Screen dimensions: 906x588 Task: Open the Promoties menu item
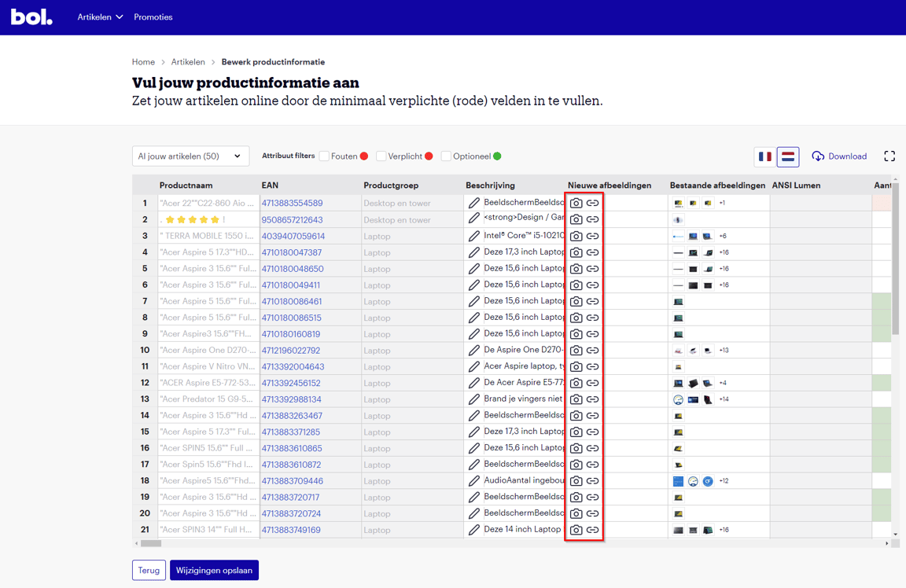click(153, 17)
